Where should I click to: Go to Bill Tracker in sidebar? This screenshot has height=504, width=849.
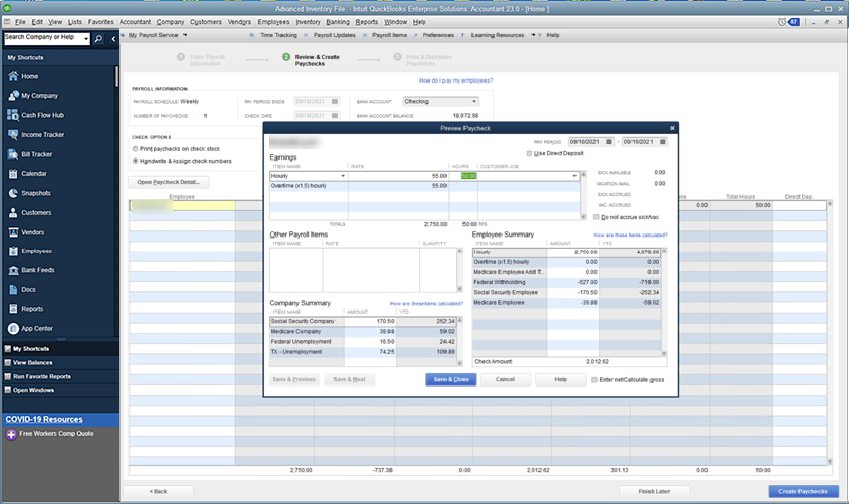[36, 154]
